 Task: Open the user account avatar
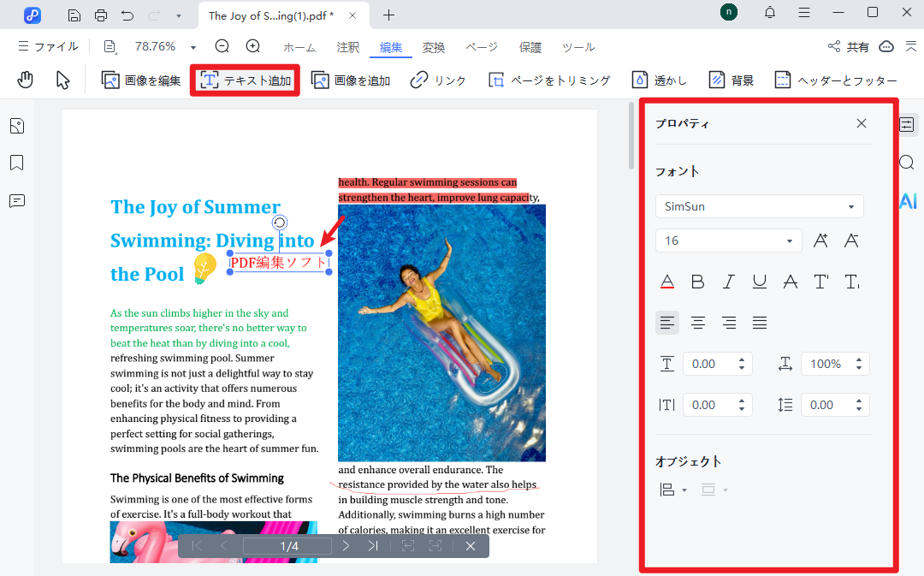729,12
